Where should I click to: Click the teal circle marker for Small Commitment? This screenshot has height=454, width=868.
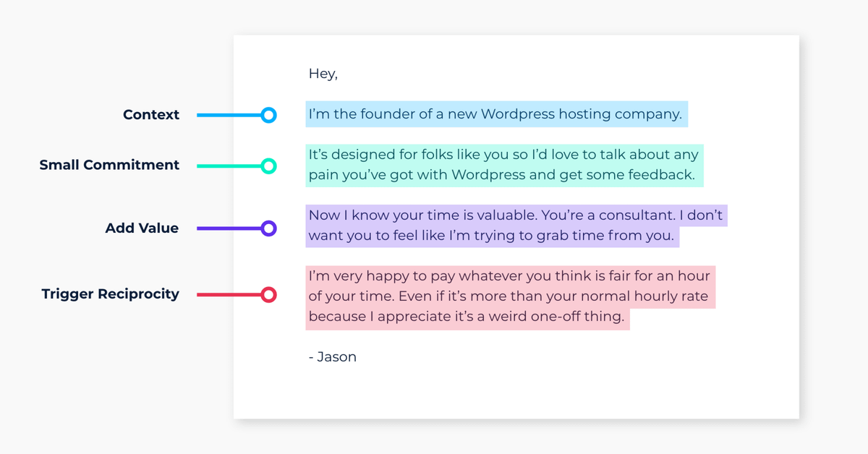pyautogui.click(x=268, y=166)
